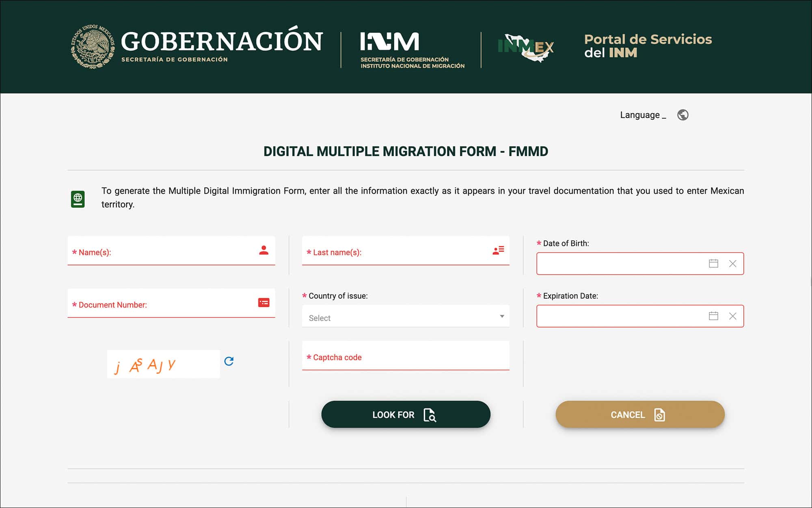Clear the Date of Birth field
This screenshot has height=508, width=812.
pos(732,264)
